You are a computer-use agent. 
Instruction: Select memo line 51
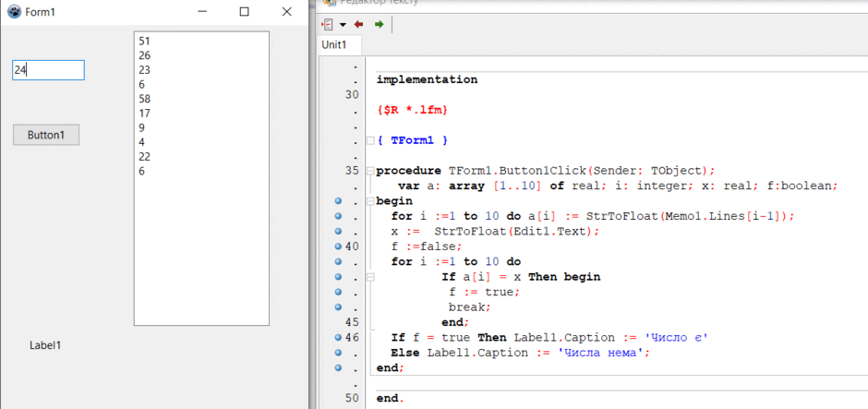click(144, 41)
